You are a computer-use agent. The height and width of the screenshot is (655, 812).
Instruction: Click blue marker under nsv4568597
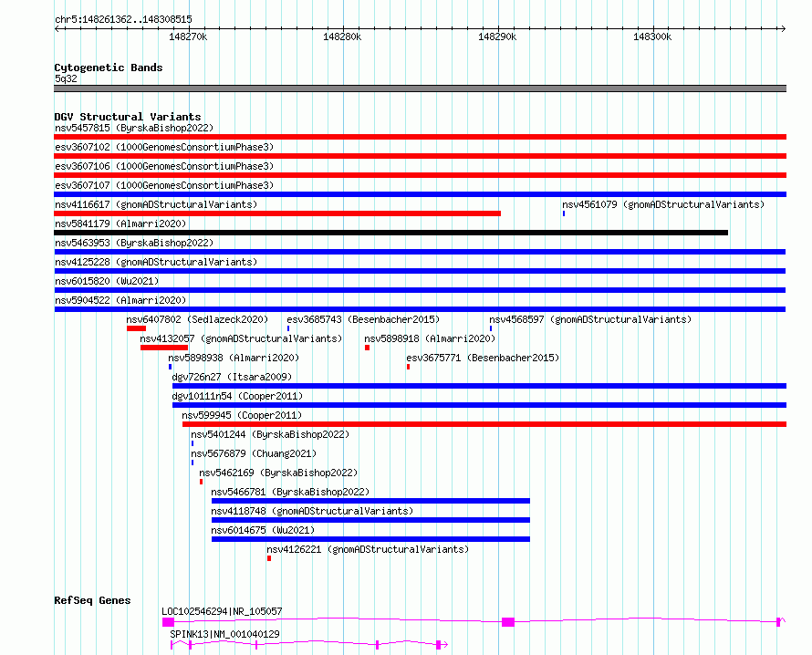coord(491,328)
